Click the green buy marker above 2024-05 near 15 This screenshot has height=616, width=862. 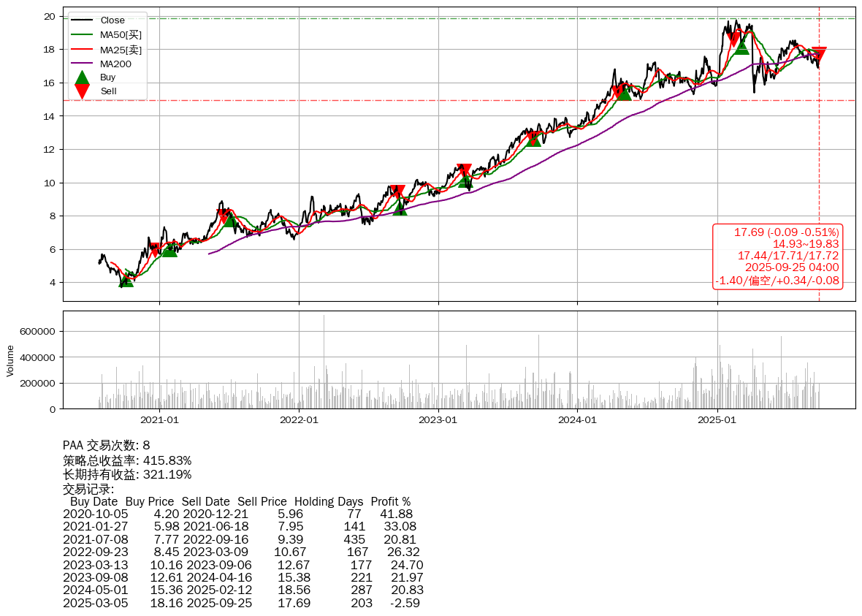point(623,93)
